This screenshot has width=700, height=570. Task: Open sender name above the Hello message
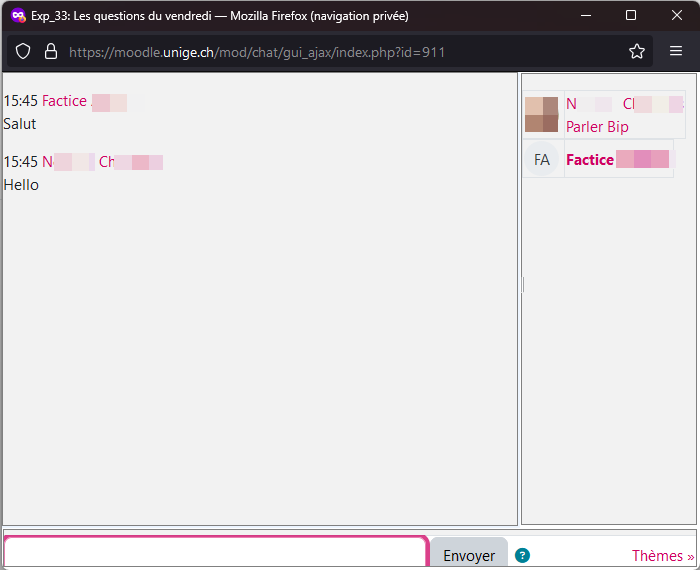coord(101,162)
